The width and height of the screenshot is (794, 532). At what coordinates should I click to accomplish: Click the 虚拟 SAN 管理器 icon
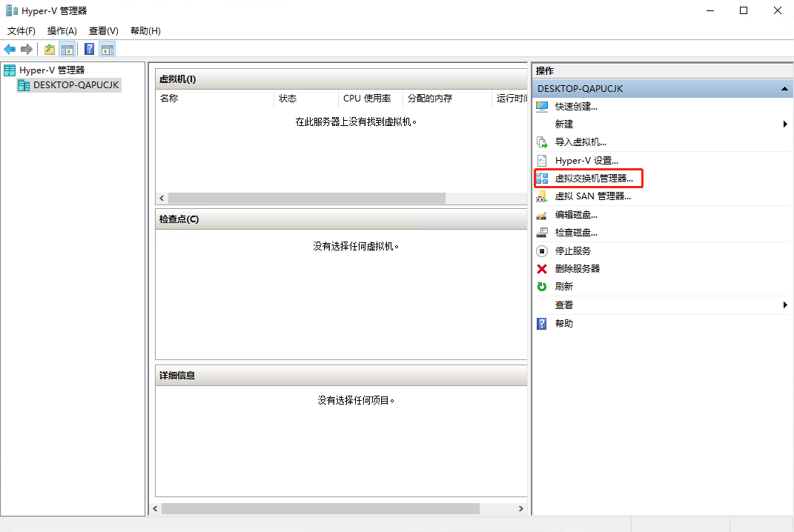(542, 196)
